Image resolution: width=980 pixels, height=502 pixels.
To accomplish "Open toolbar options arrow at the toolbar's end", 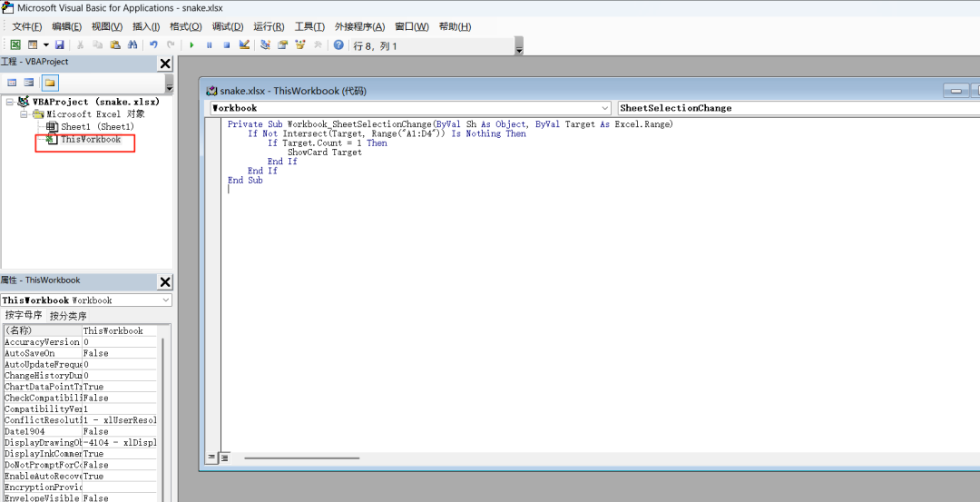I will [519, 47].
